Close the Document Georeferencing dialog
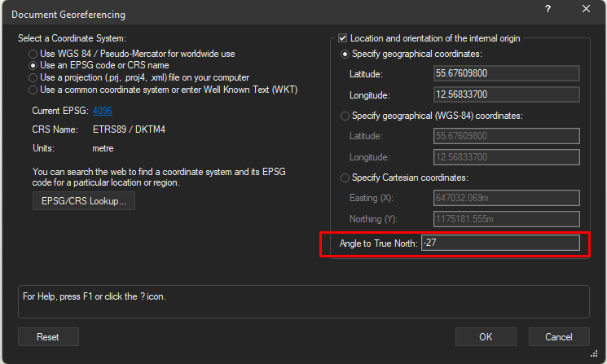 [x=586, y=9]
